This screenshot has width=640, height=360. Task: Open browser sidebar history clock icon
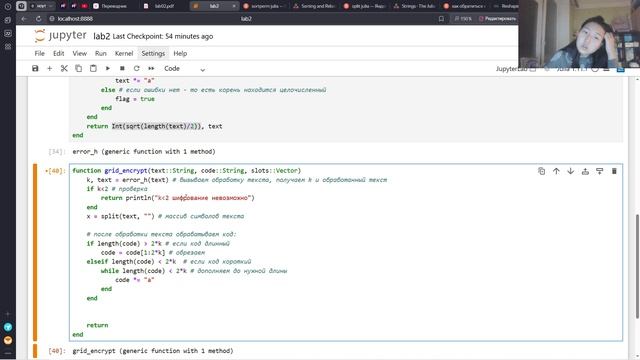(x=8, y=7)
